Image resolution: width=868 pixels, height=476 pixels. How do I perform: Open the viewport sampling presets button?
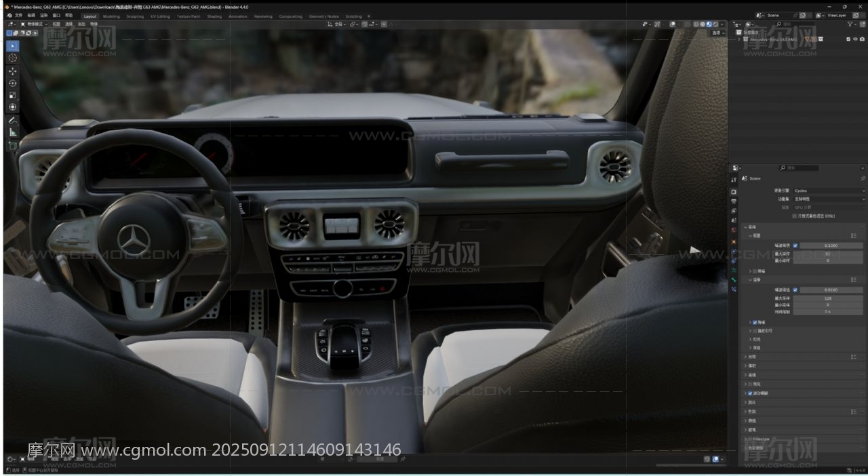pos(853,235)
